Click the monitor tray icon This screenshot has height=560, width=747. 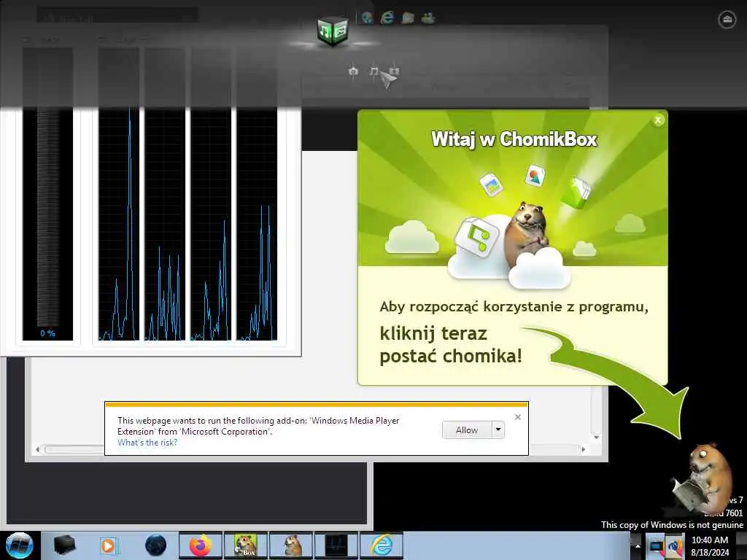[656, 545]
